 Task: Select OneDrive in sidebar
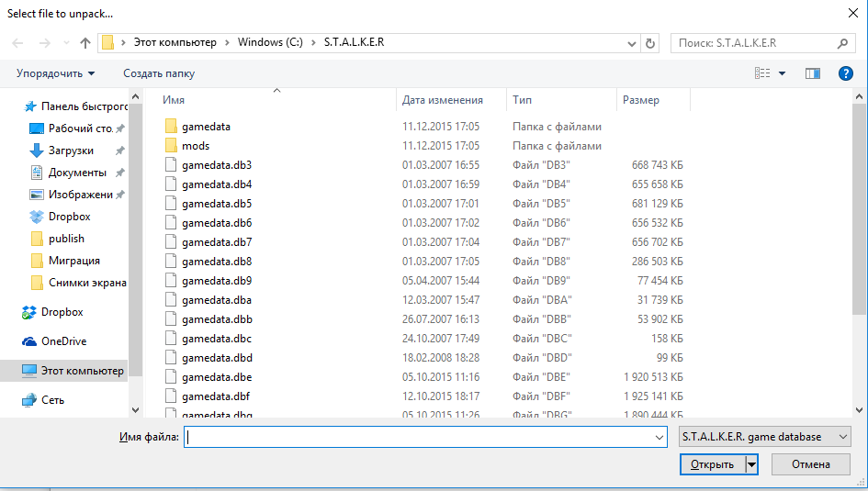pos(54,341)
